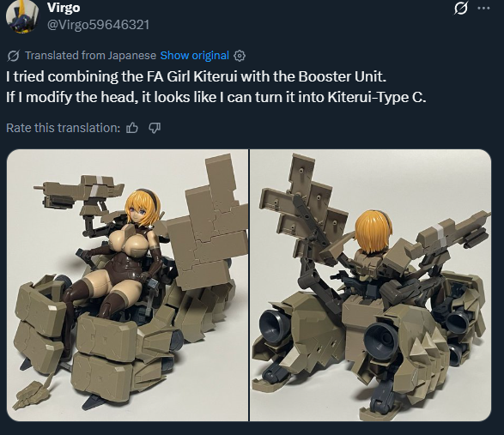Show original Japanese post text
Screen dimensions: 504x435
point(194,56)
